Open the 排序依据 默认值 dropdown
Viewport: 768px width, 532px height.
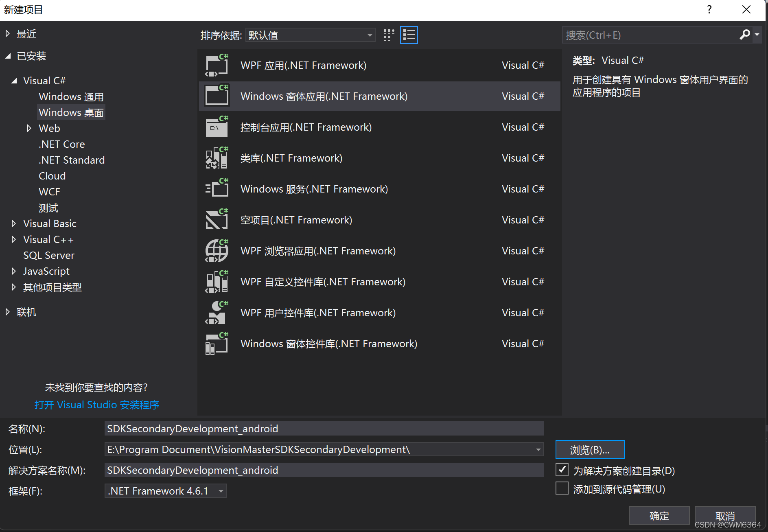[311, 35]
